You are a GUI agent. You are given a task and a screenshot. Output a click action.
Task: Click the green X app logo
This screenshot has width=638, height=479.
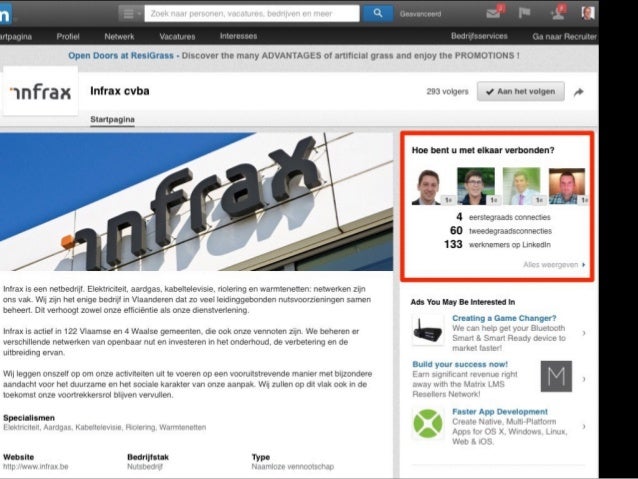(x=428, y=424)
